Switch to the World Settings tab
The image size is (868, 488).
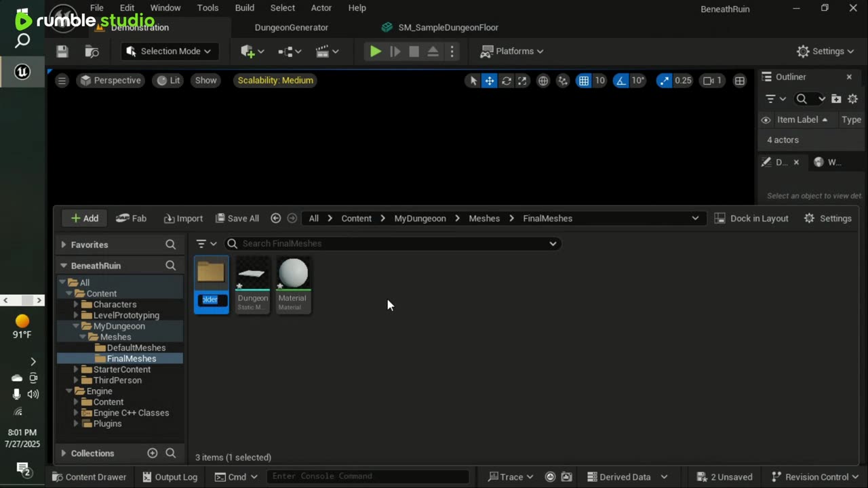[x=828, y=162]
